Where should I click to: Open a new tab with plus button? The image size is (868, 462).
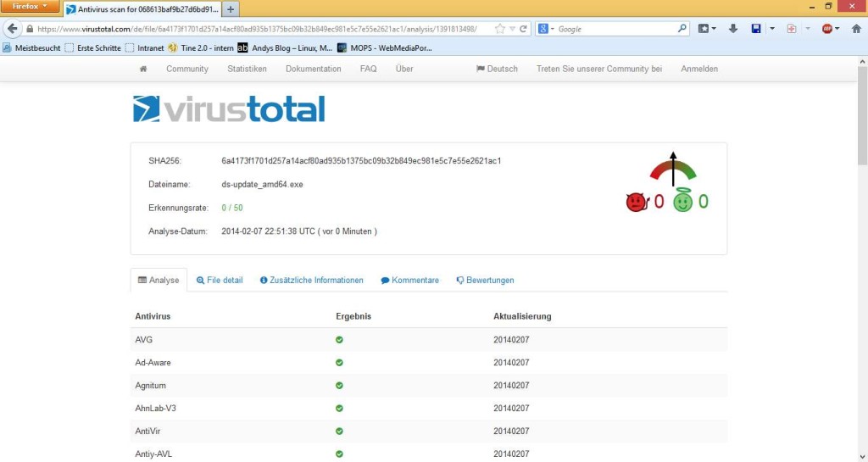(x=231, y=8)
